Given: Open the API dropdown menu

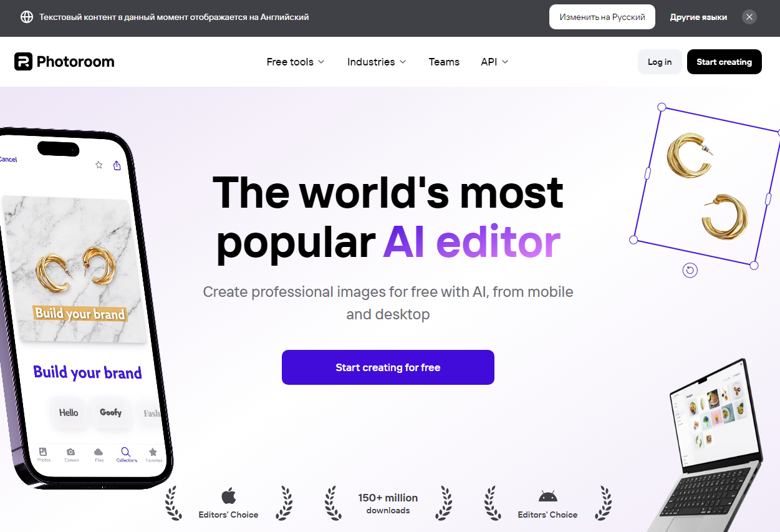Looking at the screenshot, I should pyautogui.click(x=494, y=62).
